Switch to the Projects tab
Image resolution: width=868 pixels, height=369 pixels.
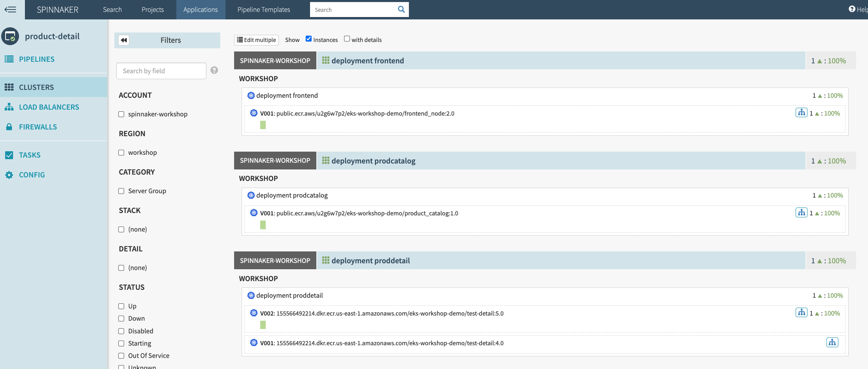(x=153, y=10)
